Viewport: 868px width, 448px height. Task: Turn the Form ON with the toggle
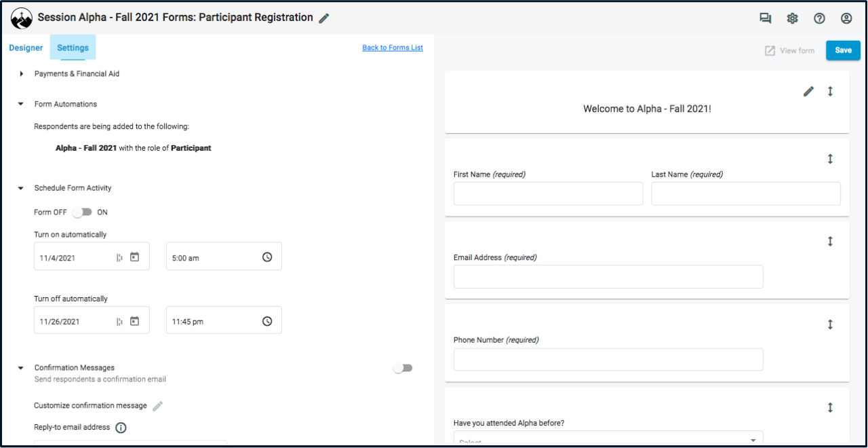pyautogui.click(x=83, y=212)
